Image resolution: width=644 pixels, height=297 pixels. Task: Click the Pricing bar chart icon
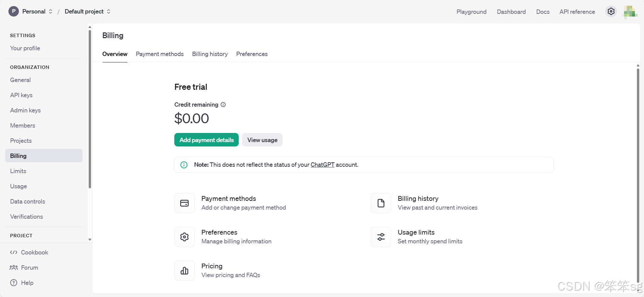pos(184,271)
